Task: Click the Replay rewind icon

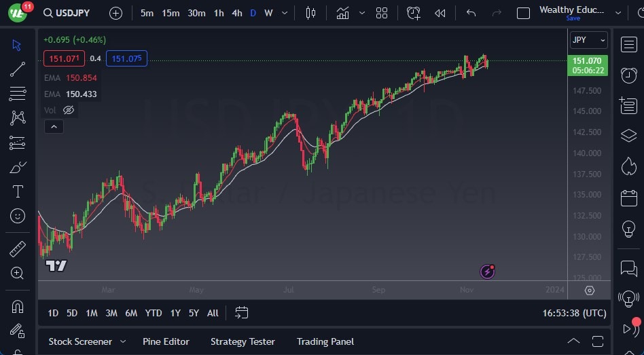Action: pyautogui.click(x=440, y=13)
